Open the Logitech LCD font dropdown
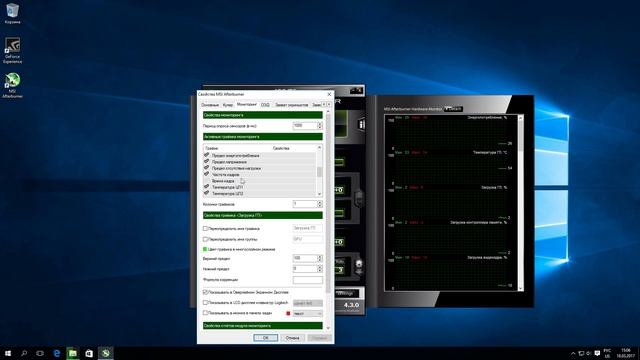 (308, 303)
